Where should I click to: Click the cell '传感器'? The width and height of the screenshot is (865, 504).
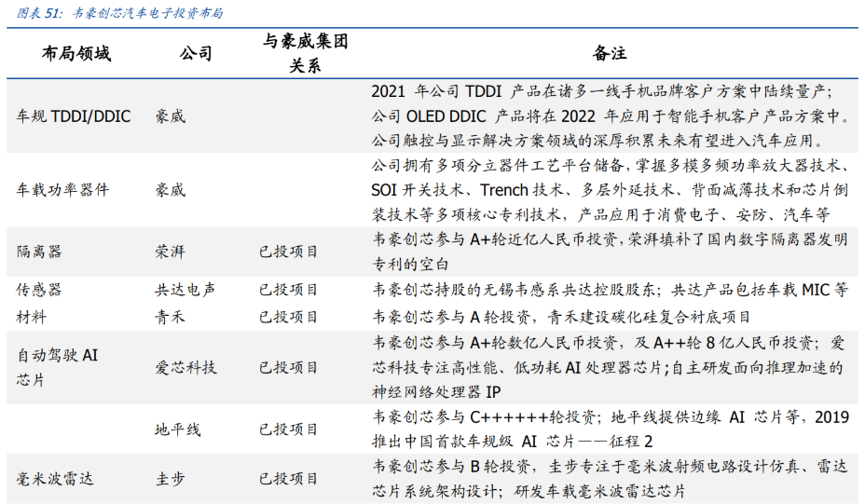(38, 290)
